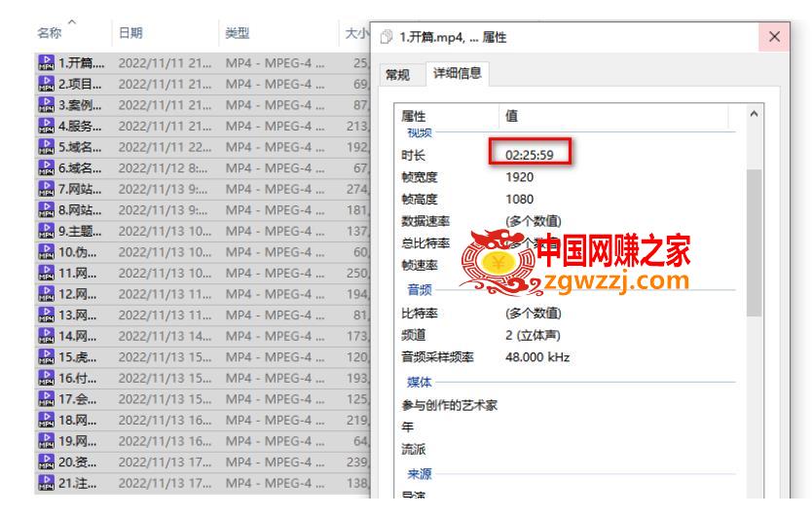
Task: Click the MP4 icon of file 3.案例
Action: (x=46, y=104)
